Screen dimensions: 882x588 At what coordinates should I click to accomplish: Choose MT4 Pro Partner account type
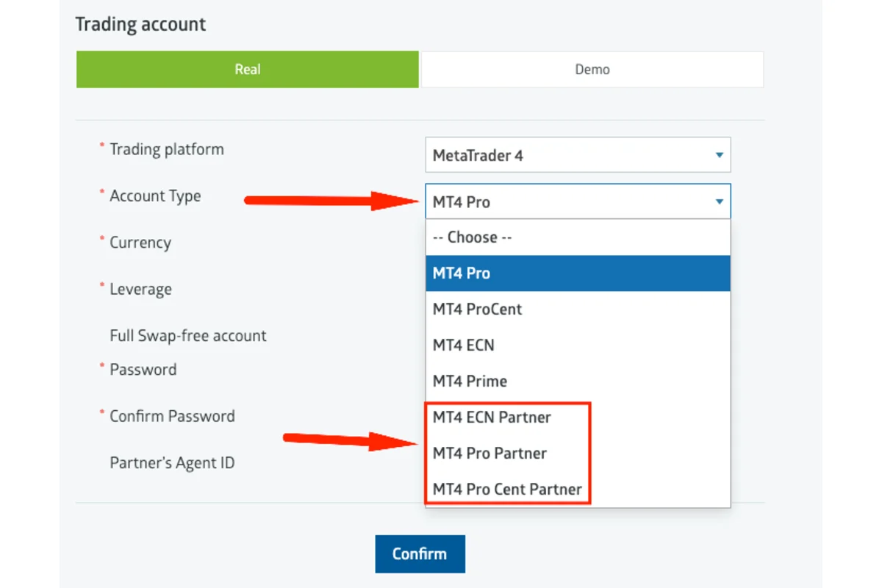pyautogui.click(x=578, y=453)
